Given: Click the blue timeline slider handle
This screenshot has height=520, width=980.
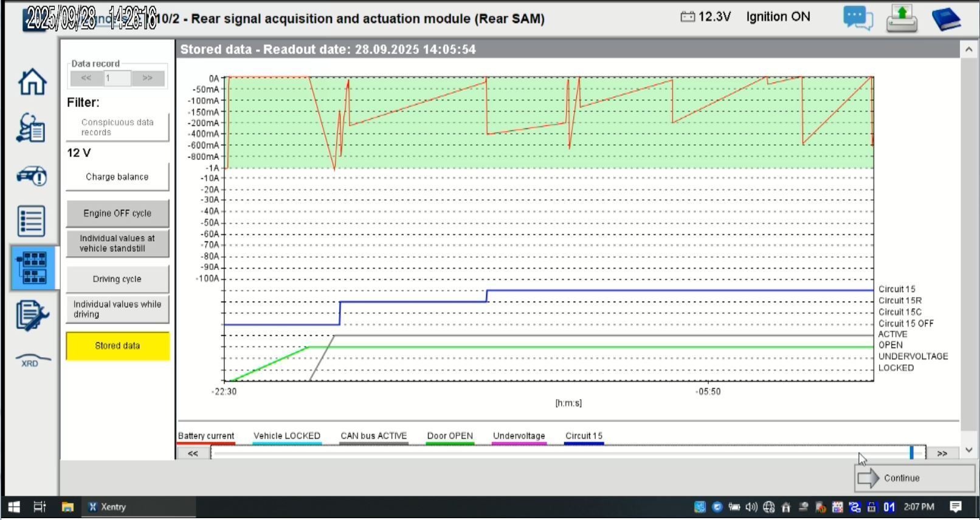Looking at the screenshot, I should point(911,453).
